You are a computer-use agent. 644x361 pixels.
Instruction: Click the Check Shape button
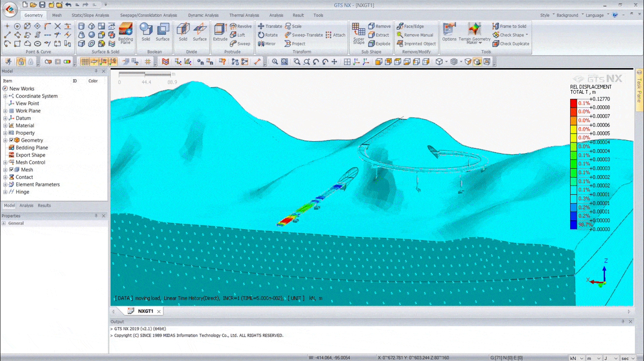click(510, 35)
